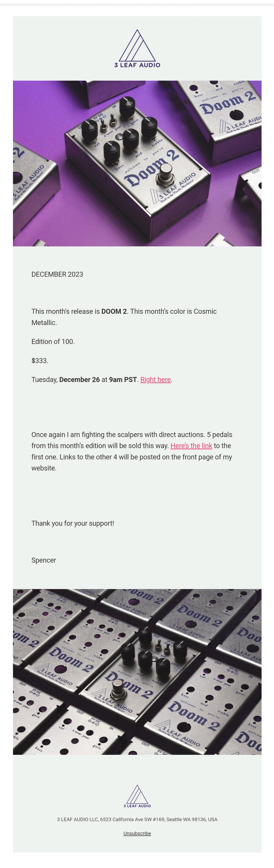Image resolution: width=274 pixels, height=868 pixels.
Task: Click the 3 Leaf Audio triangle logo at top
Action: coord(137,48)
